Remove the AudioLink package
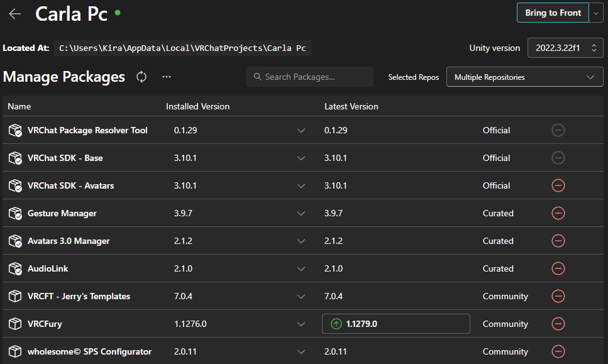The height and width of the screenshot is (364, 608). 558,268
